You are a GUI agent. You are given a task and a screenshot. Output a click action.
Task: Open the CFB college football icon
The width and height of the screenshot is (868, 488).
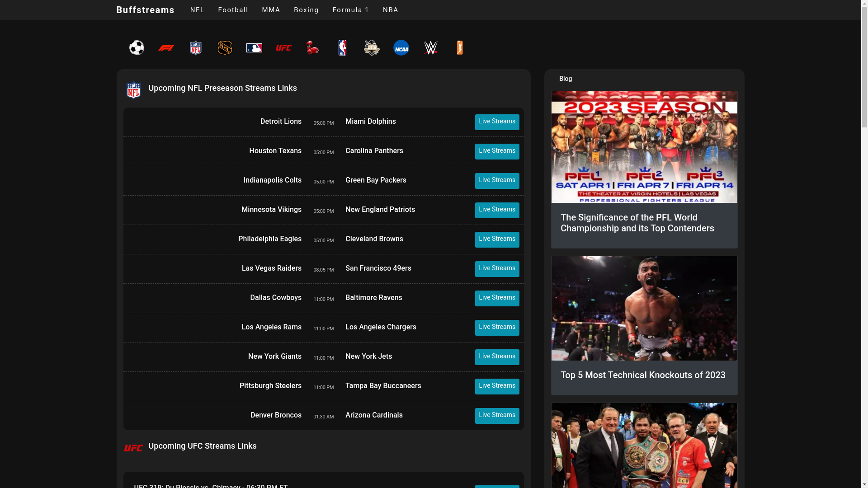(372, 48)
